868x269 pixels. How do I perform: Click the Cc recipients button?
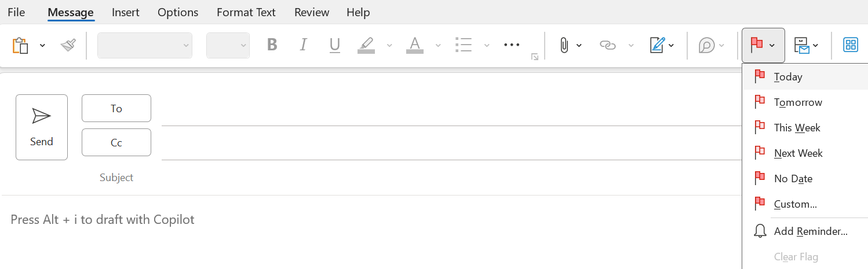click(x=116, y=142)
